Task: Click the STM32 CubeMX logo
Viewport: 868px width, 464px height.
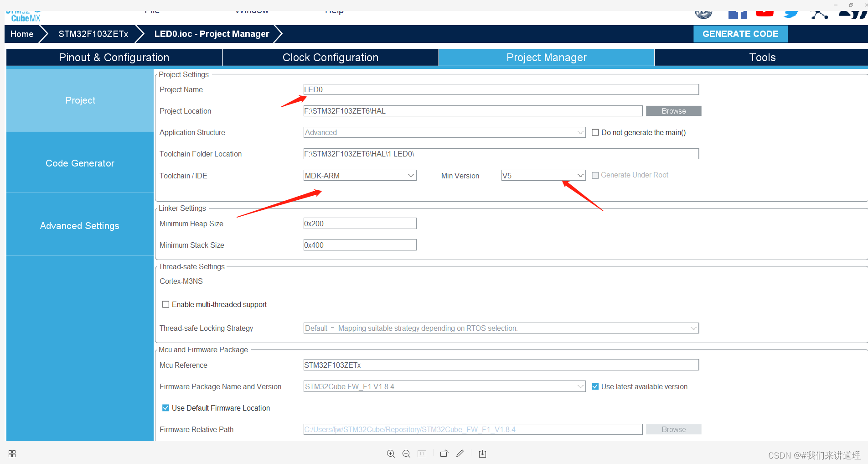Action: click(x=25, y=16)
